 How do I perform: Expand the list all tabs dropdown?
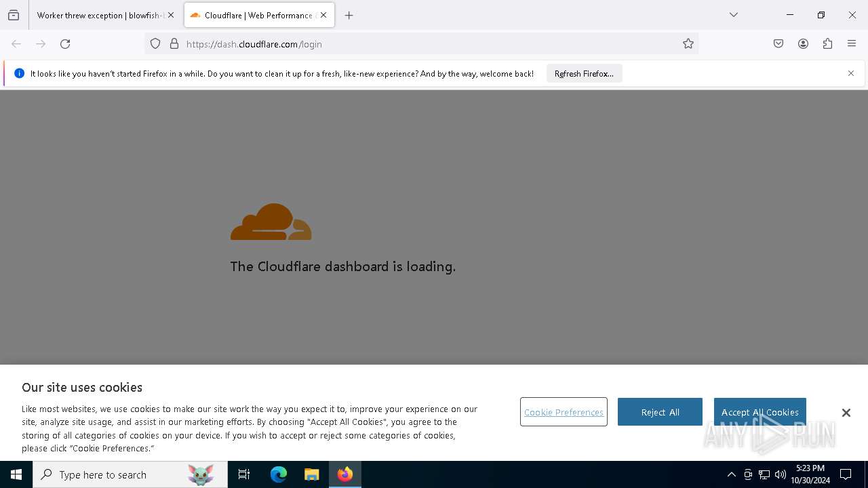pyautogui.click(x=734, y=15)
